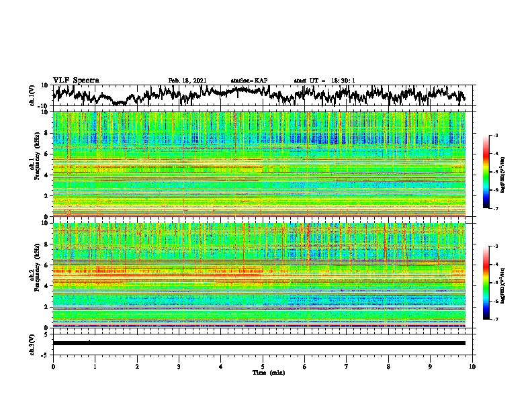Viewport: 532px width, 411px height.
Task: Click the lower color scale's log(PSD) unit label
Action: tap(503, 285)
